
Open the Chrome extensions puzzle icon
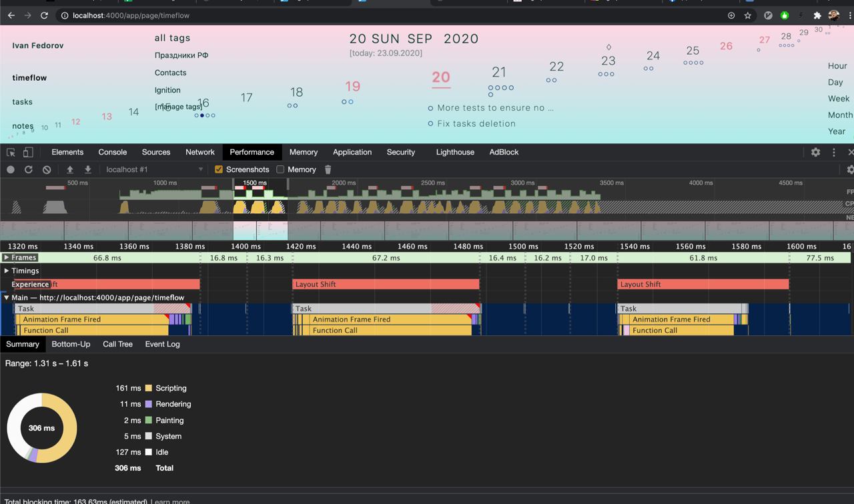pos(817,15)
